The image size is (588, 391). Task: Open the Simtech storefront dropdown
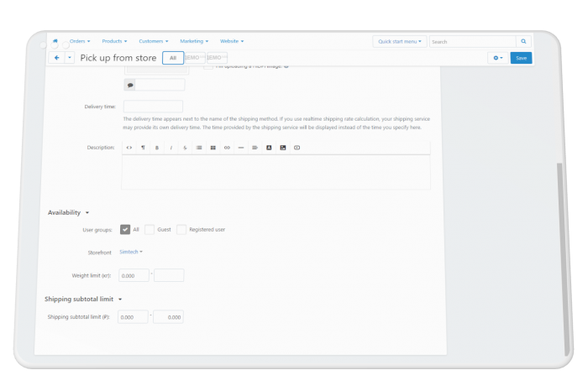[x=131, y=252]
